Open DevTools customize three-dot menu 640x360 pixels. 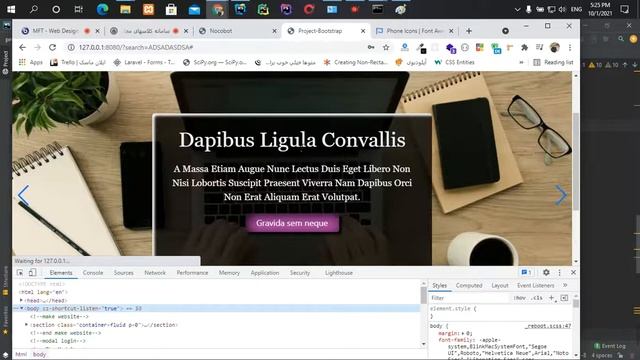coord(560,272)
